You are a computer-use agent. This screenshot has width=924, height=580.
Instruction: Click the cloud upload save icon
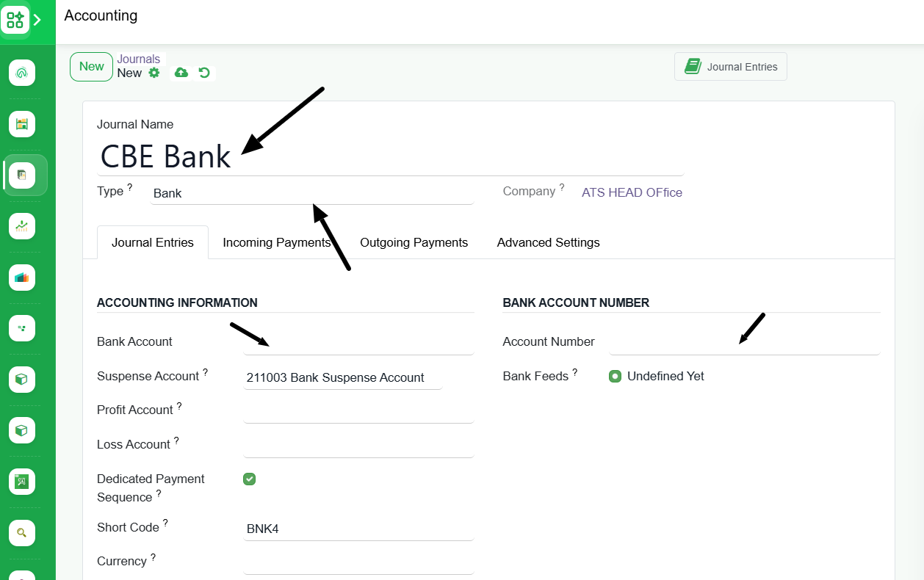[181, 73]
